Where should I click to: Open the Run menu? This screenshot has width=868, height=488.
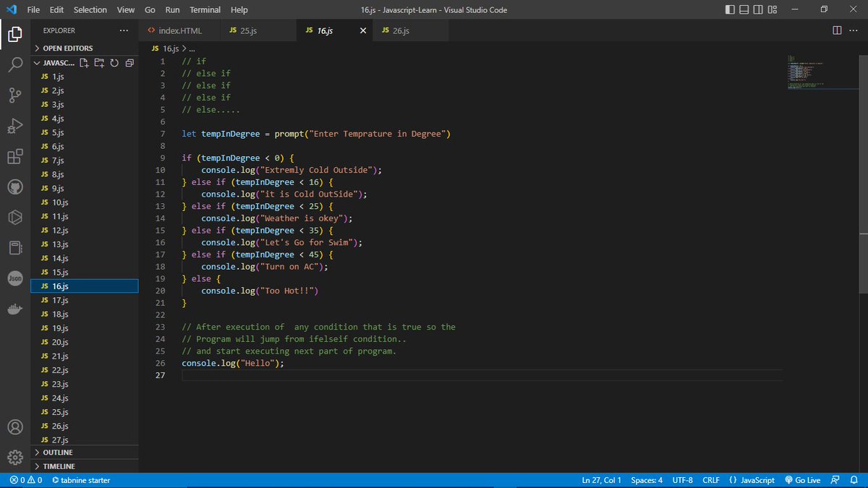pos(172,9)
